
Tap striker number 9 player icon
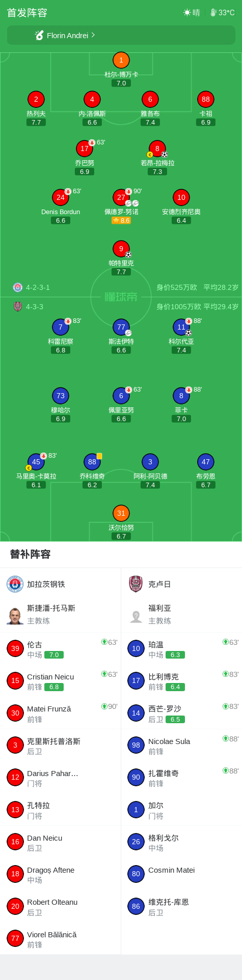pos(121,249)
